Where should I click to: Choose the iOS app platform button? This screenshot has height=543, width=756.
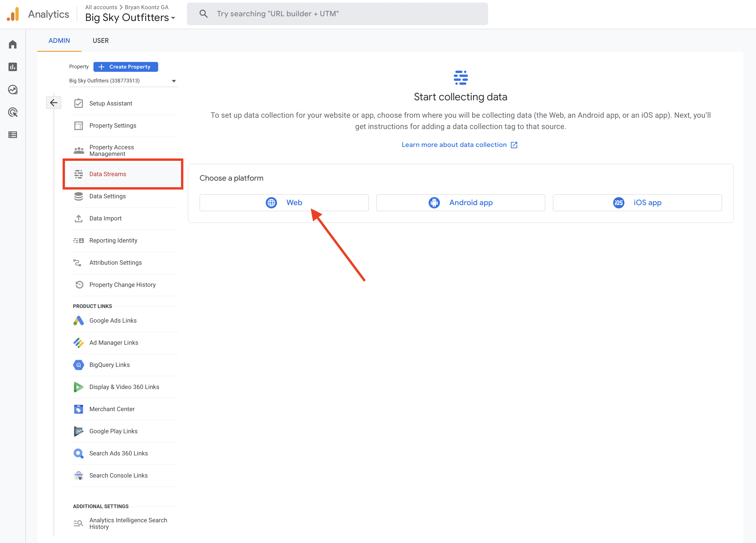coord(637,203)
